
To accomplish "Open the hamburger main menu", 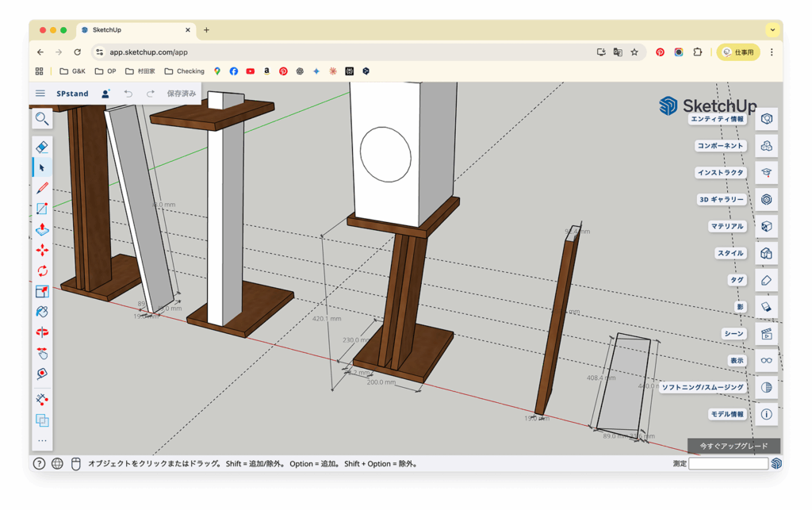I will click(x=40, y=94).
